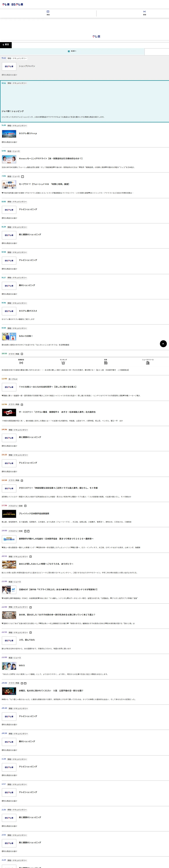Switch to the 放送 tab
The width and height of the screenshot is (169, 868).
click(48, 13)
